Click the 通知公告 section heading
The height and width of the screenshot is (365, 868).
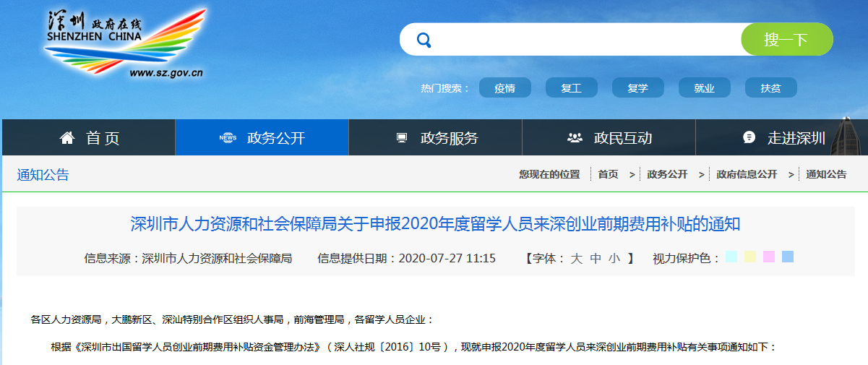tap(43, 174)
